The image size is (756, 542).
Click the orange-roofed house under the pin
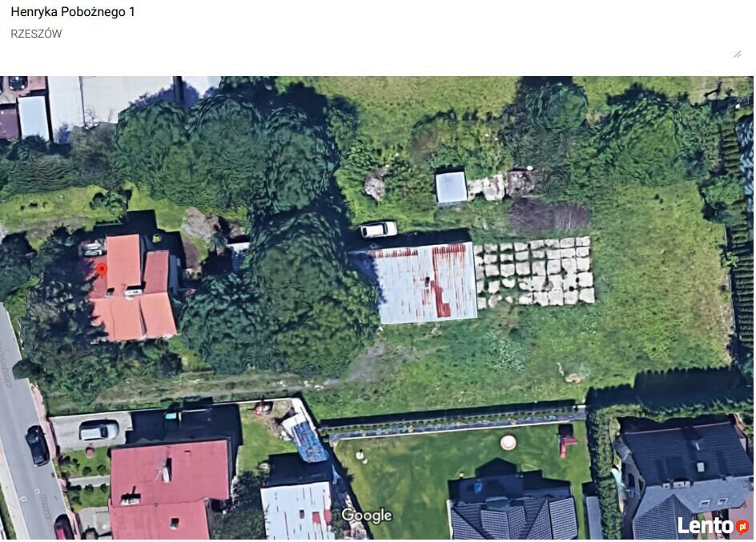[131, 288]
